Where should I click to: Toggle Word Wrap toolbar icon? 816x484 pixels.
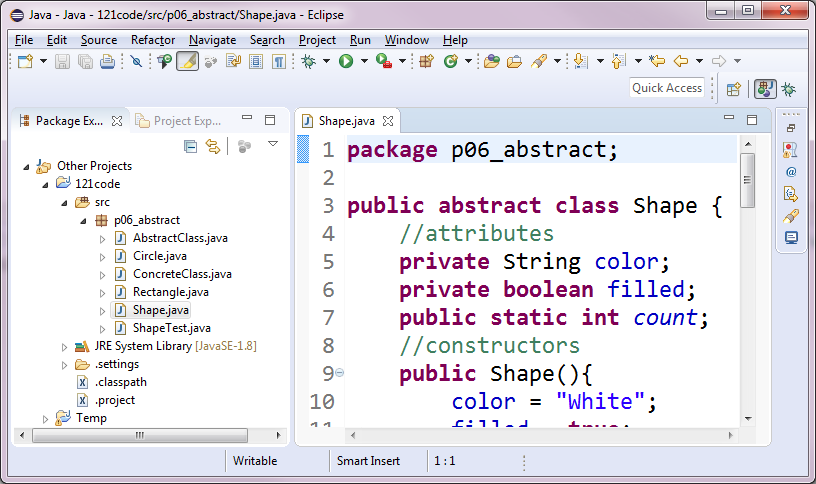pyautogui.click(x=233, y=61)
